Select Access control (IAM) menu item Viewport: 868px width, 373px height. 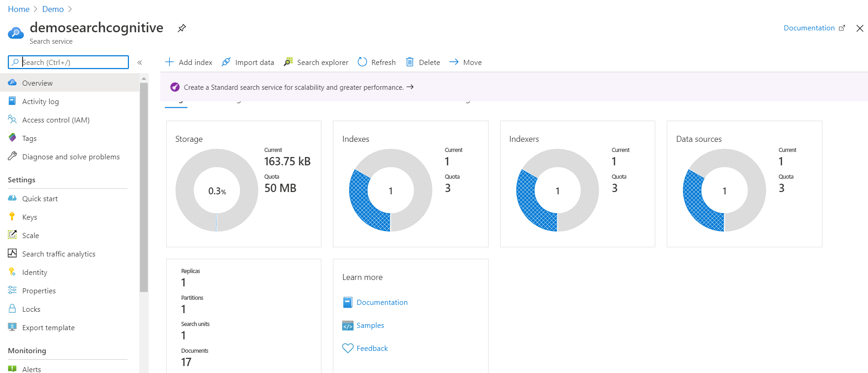(56, 120)
